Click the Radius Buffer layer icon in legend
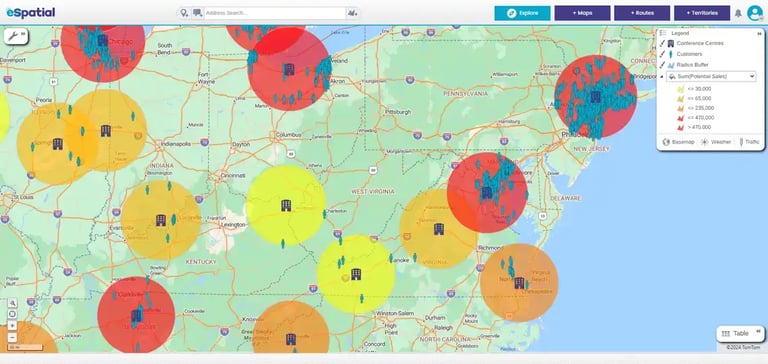This screenshot has width=768, height=364. pos(671,65)
